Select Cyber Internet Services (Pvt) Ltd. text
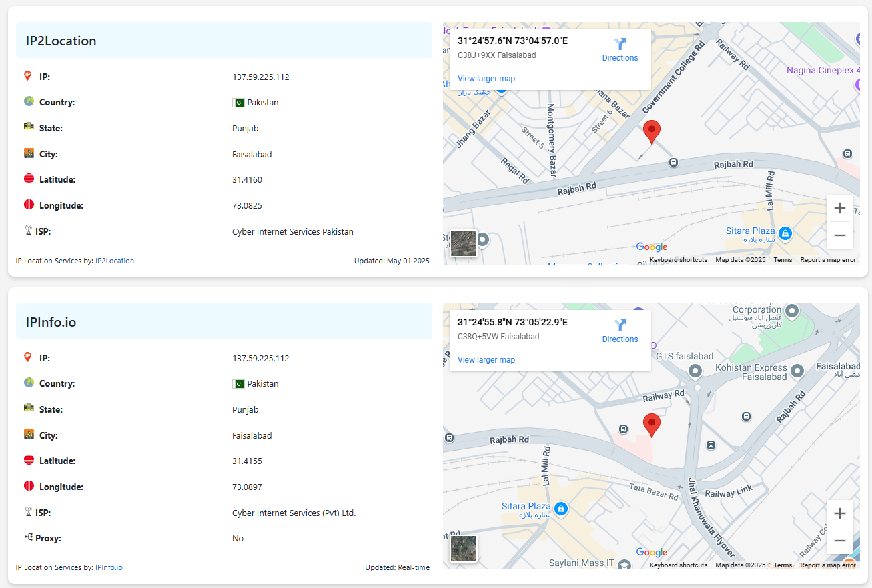Viewport: 872px width, 588px height. (294, 513)
